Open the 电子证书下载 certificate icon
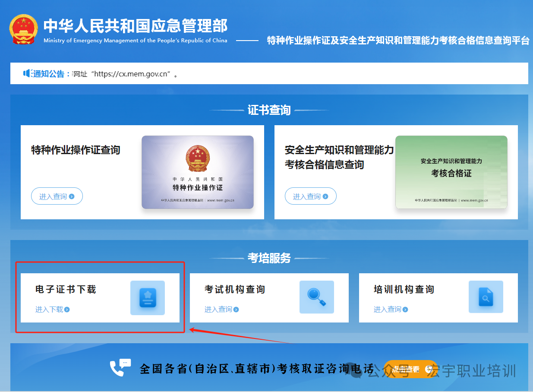This screenshot has width=533, height=392. [148, 298]
